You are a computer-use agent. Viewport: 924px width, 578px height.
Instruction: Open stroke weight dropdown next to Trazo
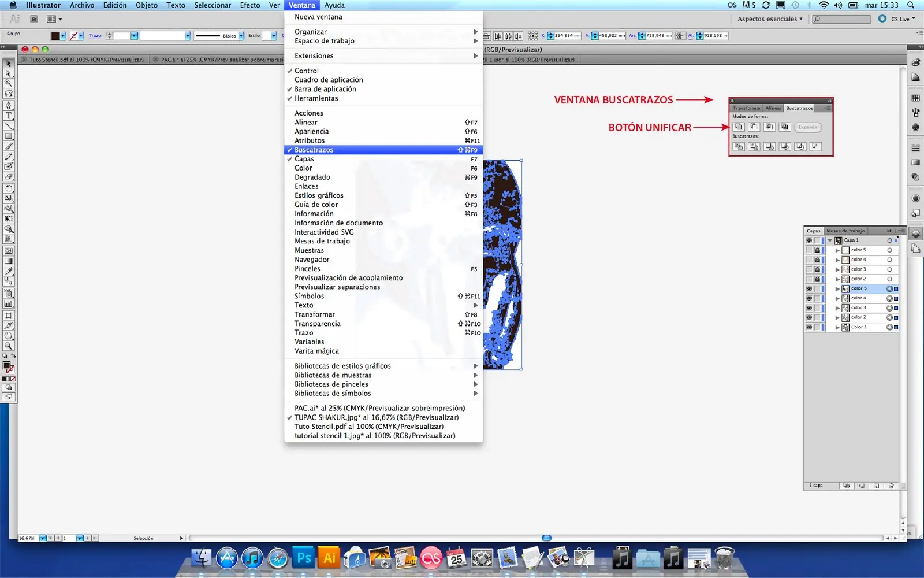click(134, 36)
